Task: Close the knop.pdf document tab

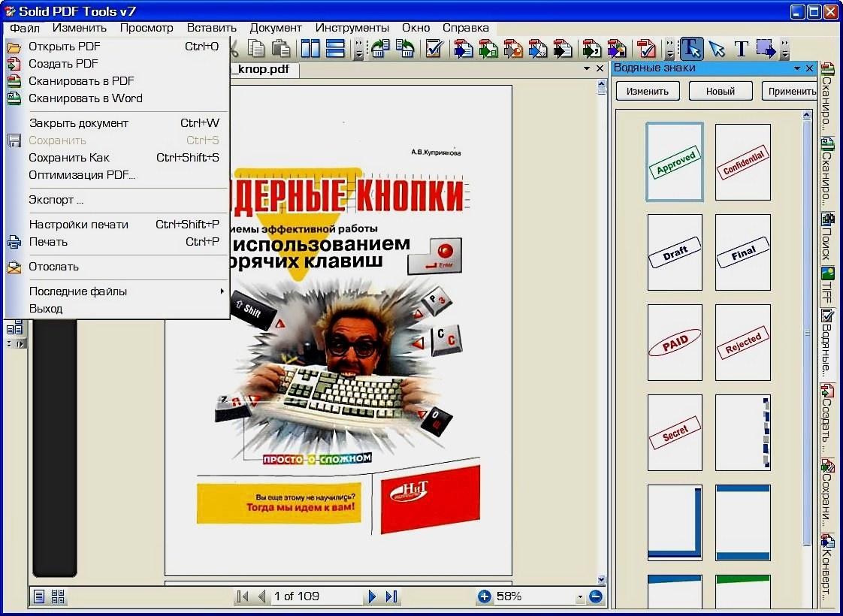Action: 600,69
